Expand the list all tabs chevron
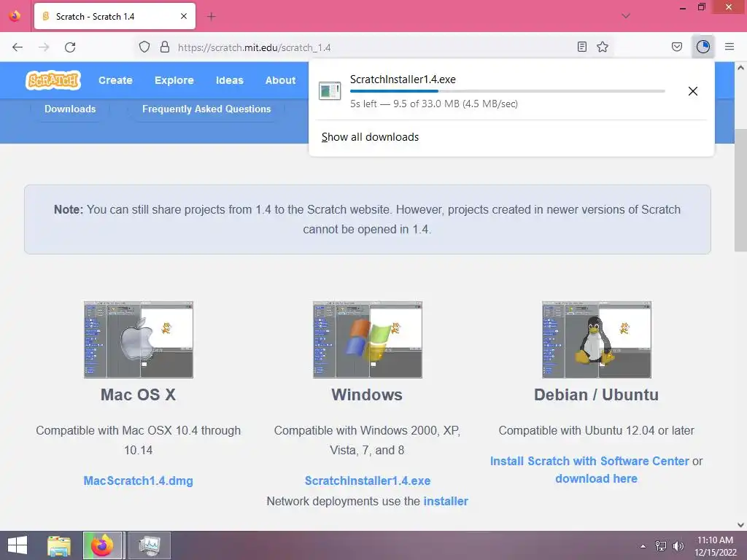 coord(626,16)
